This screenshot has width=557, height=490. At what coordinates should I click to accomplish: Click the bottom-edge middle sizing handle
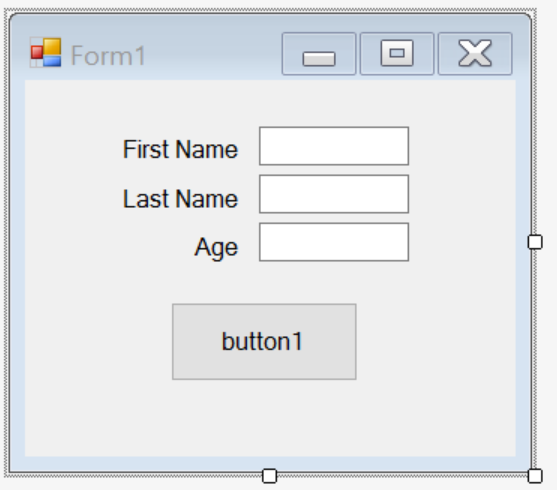tap(269, 476)
